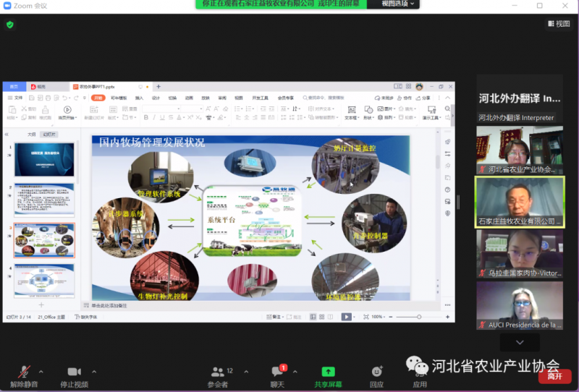Click the undo arrow in quick toolbar
Viewport: 579px width, 392px height.
(65, 98)
